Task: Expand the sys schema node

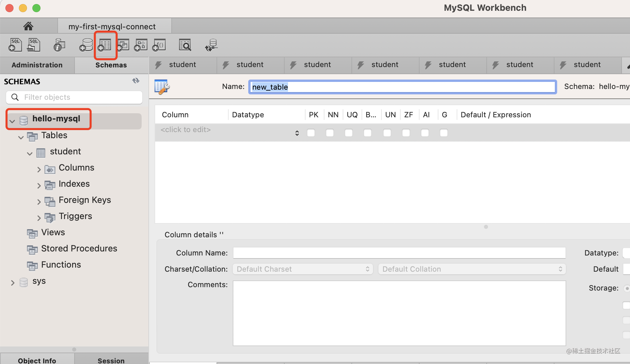Action: click(x=12, y=282)
